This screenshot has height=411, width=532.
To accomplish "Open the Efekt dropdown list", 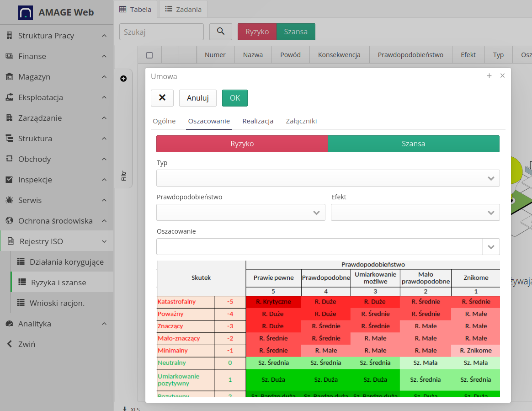I will 415,213.
